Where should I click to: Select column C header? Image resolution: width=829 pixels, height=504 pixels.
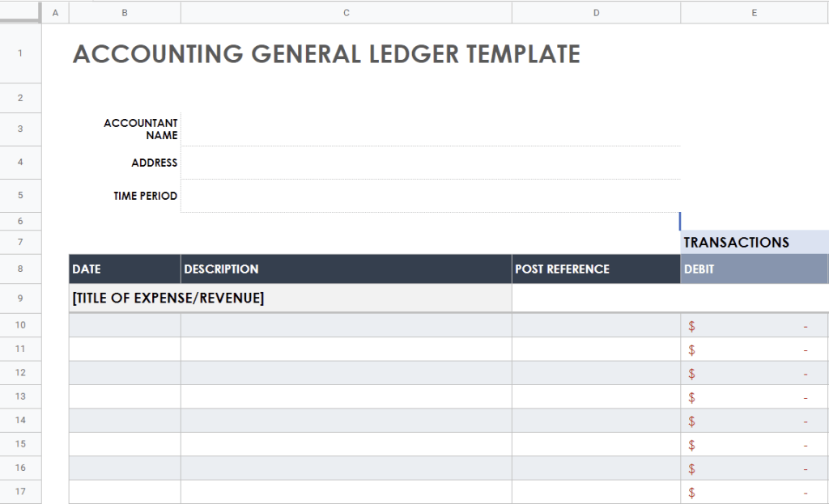pyautogui.click(x=346, y=13)
